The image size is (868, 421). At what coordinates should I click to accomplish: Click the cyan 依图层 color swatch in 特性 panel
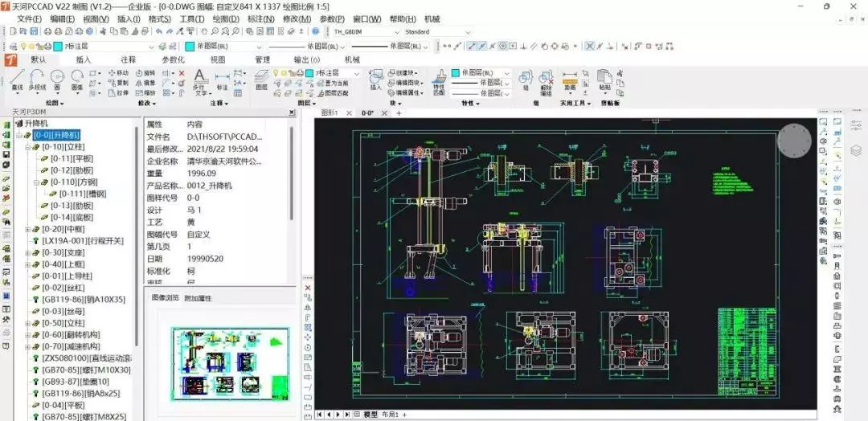(x=456, y=72)
